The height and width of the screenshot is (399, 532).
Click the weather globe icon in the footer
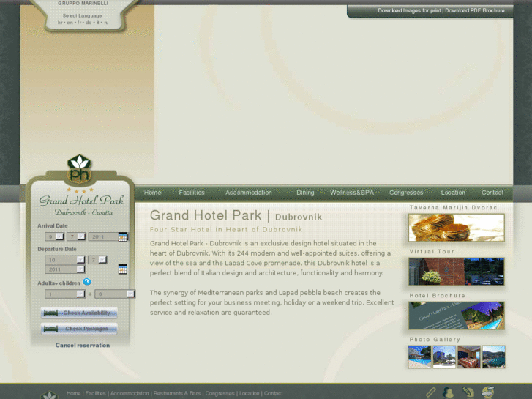(488, 392)
